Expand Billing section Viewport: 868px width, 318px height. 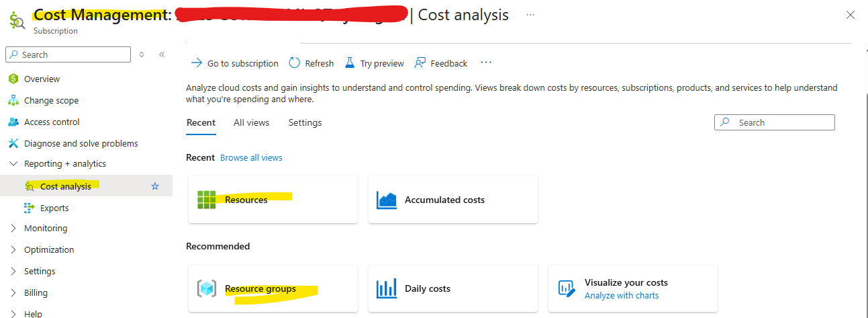pos(14,292)
